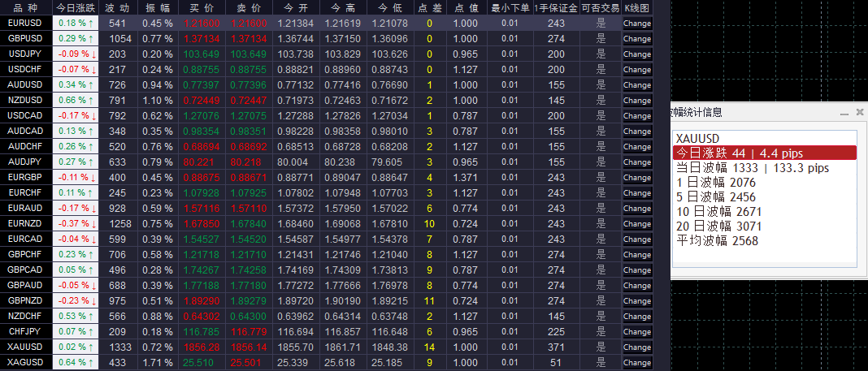
Task: Select the AUDCAD symbol cell
Action: pos(26,131)
